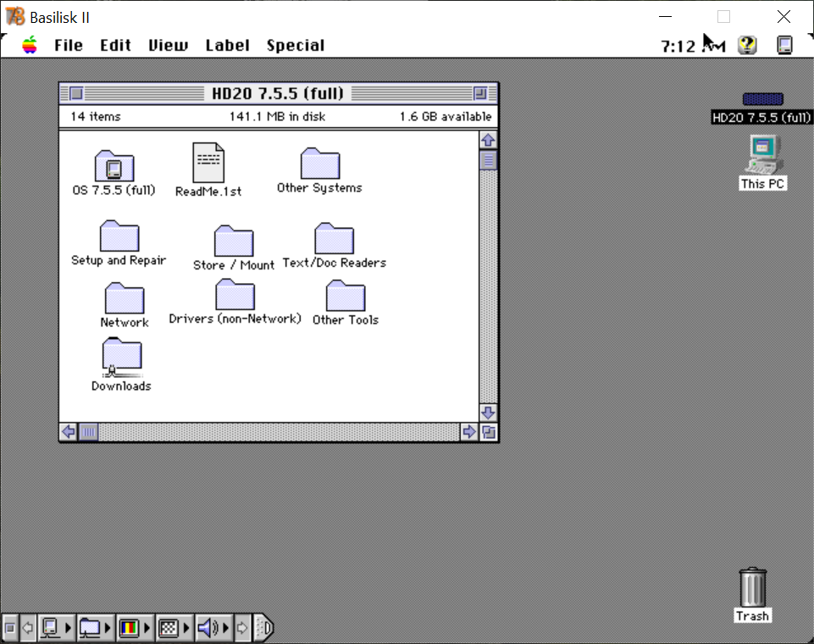814x644 pixels.
Task: Open the Monitor resolution Control Strip module
Action: pos(174,628)
